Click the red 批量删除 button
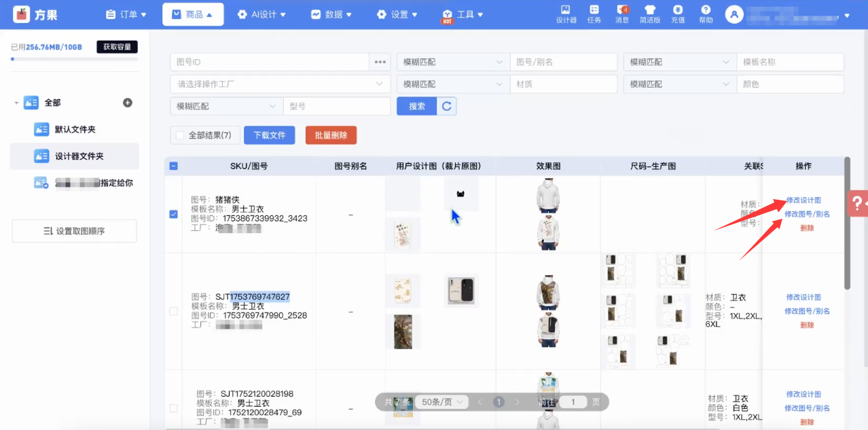The image size is (868, 430). (331, 135)
